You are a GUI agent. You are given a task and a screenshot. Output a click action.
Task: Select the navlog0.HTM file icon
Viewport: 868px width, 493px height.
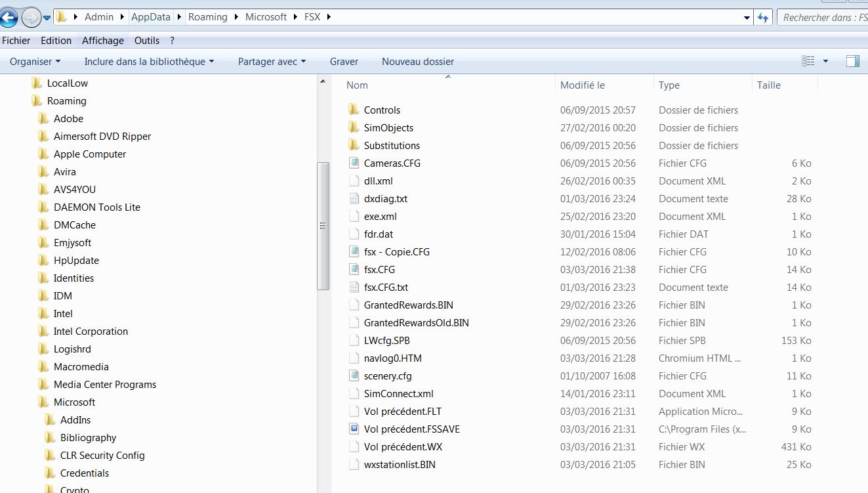354,358
